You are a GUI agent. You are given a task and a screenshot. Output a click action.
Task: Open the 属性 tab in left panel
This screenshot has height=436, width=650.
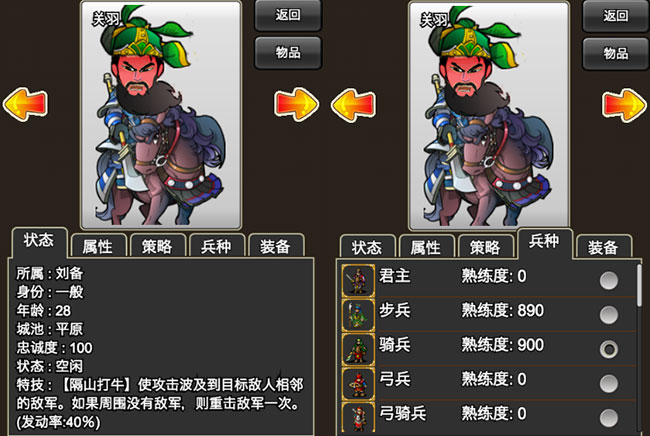[98, 246]
